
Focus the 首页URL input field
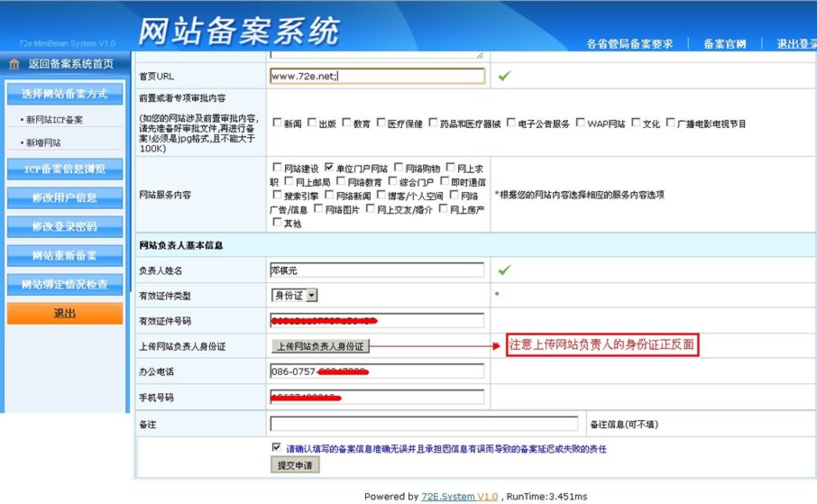377,77
